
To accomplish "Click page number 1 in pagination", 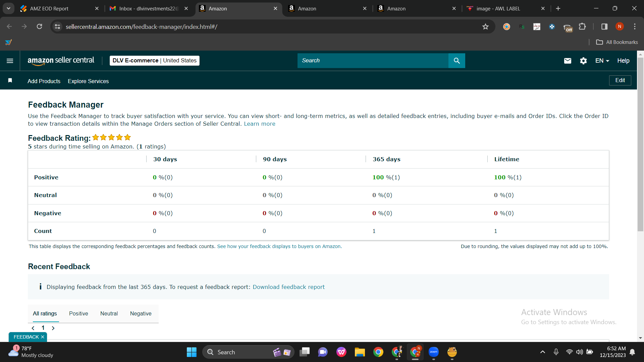I will point(43,328).
